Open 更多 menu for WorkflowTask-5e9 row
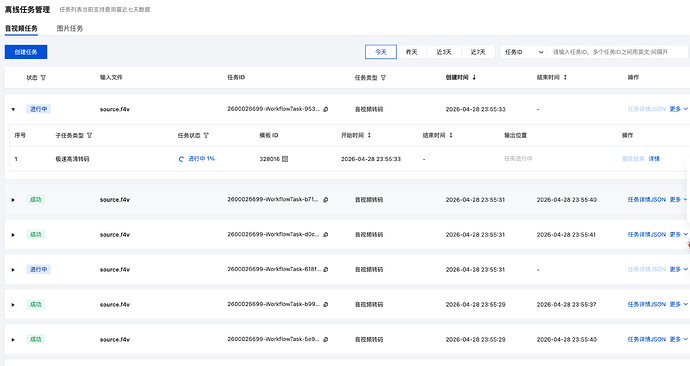This screenshot has height=366, width=690. (x=678, y=339)
